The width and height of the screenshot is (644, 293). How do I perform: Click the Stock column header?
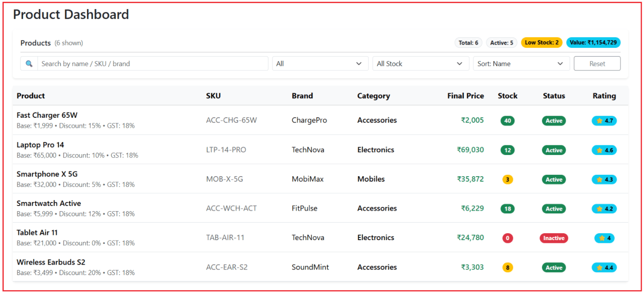tap(507, 96)
